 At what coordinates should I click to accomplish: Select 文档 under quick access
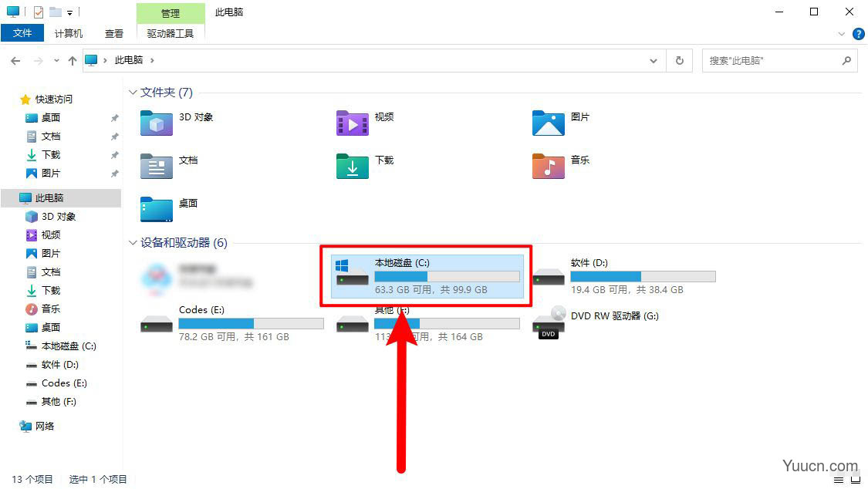[51, 136]
